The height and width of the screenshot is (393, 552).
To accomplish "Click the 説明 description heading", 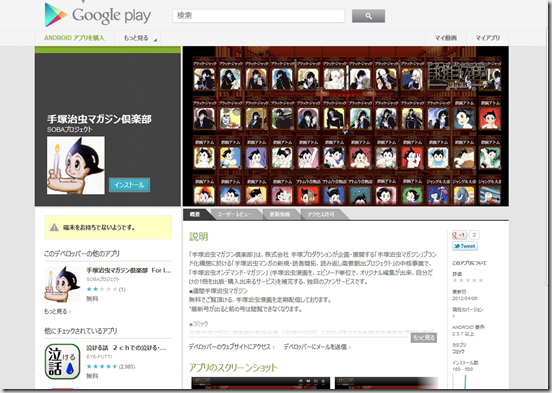I will [199, 237].
